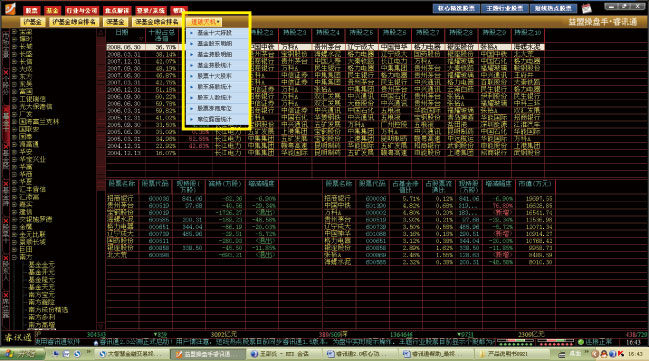
Task: Click the 核心精选股票 button
Action: coord(456,8)
